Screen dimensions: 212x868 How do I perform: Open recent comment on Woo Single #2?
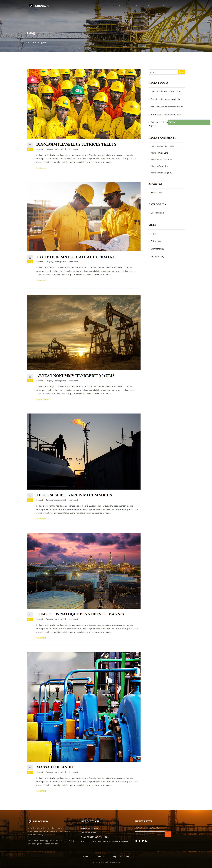(x=166, y=173)
